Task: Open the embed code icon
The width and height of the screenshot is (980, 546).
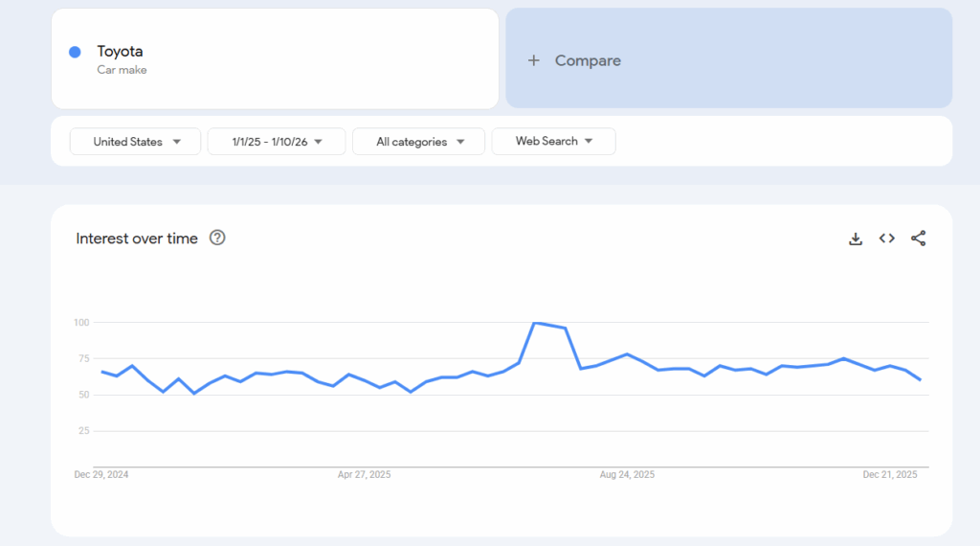Action: click(886, 239)
